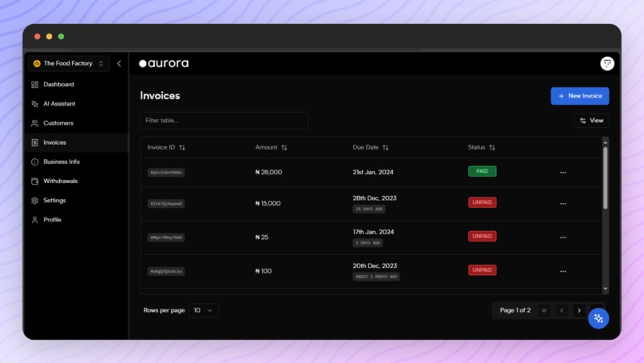Go to Customers in the sidebar

(x=77, y=123)
